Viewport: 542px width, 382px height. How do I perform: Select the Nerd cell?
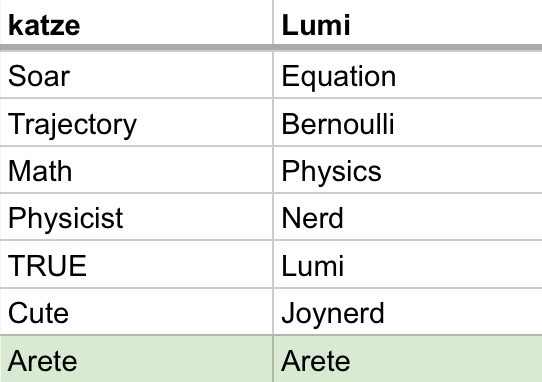pyautogui.click(x=408, y=217)
